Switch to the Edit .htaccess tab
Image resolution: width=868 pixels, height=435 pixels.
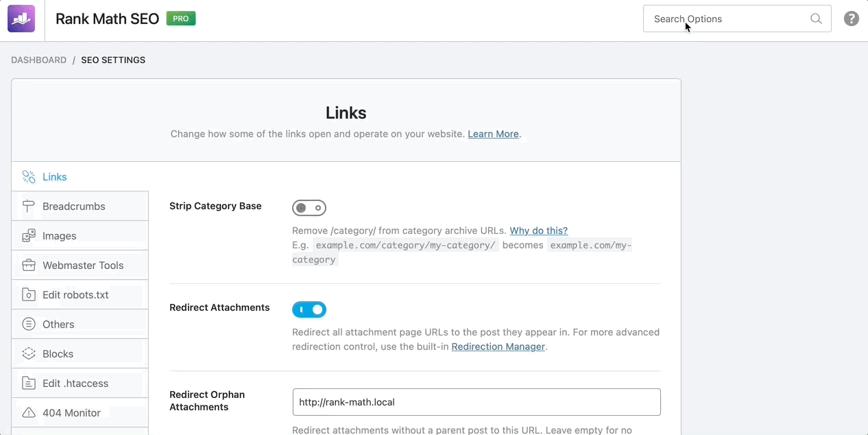[80, 384]
